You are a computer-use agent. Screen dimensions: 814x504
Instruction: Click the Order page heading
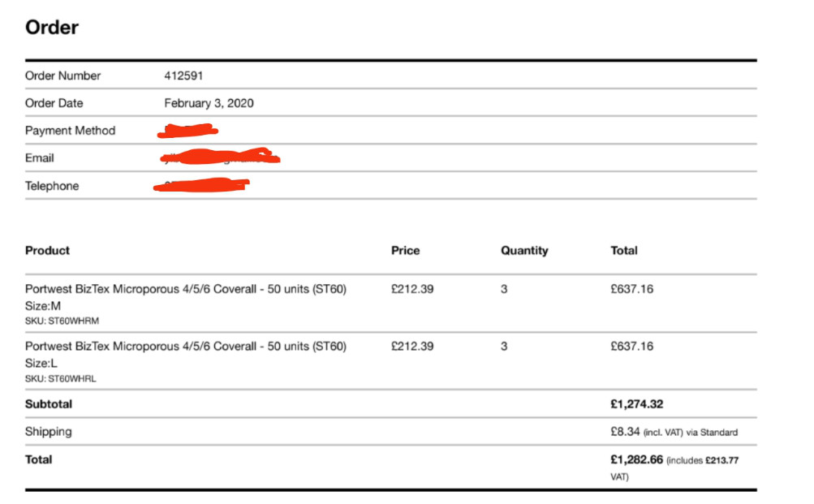(x=52, y=28)
